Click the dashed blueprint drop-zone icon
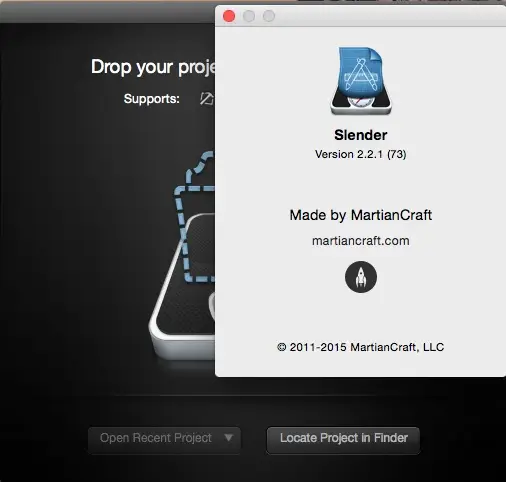The height and width of the screenshot is (482, 506). pos(195,217)
